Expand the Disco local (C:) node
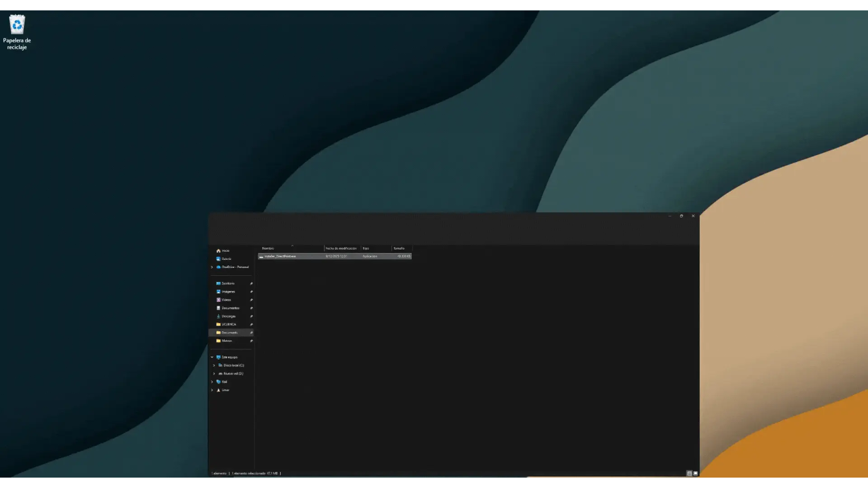 tap(214, 366)
